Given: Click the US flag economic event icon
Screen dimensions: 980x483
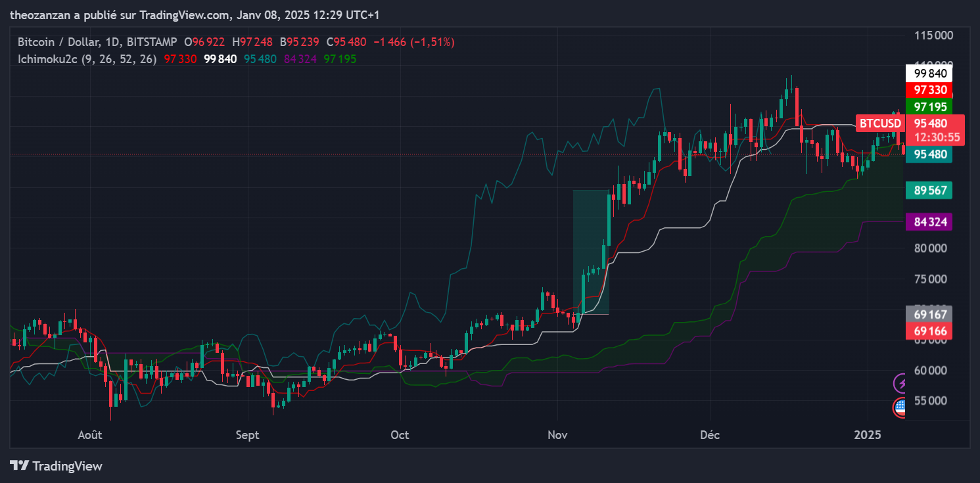Looking at the screenshot, I should tap(901, 407).
